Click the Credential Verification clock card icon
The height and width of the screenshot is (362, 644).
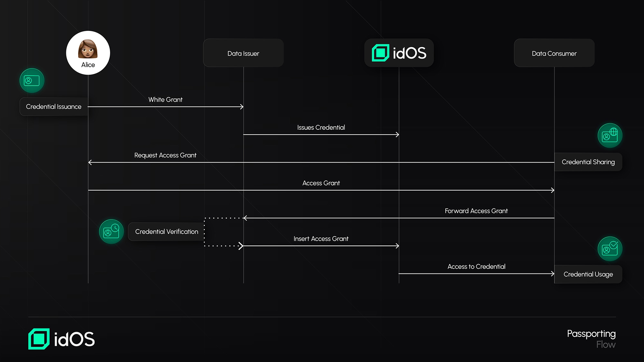(x=111, y=232)
